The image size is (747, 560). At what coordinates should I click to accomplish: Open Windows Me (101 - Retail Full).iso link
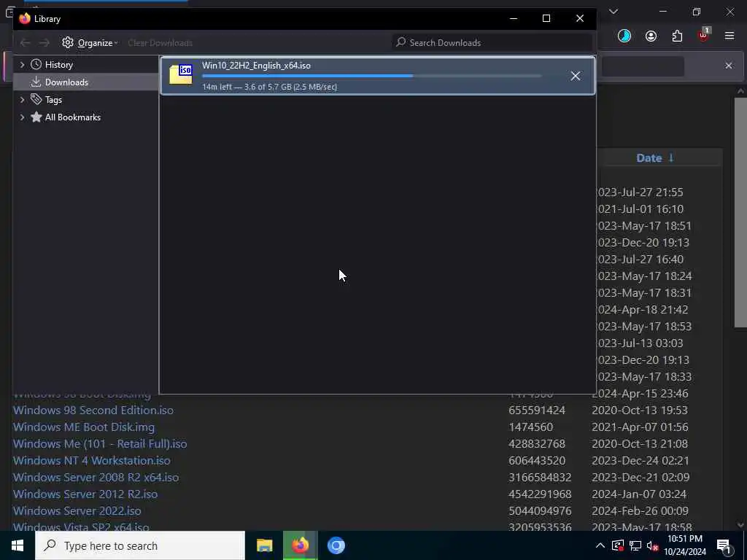tap(100, 444)
